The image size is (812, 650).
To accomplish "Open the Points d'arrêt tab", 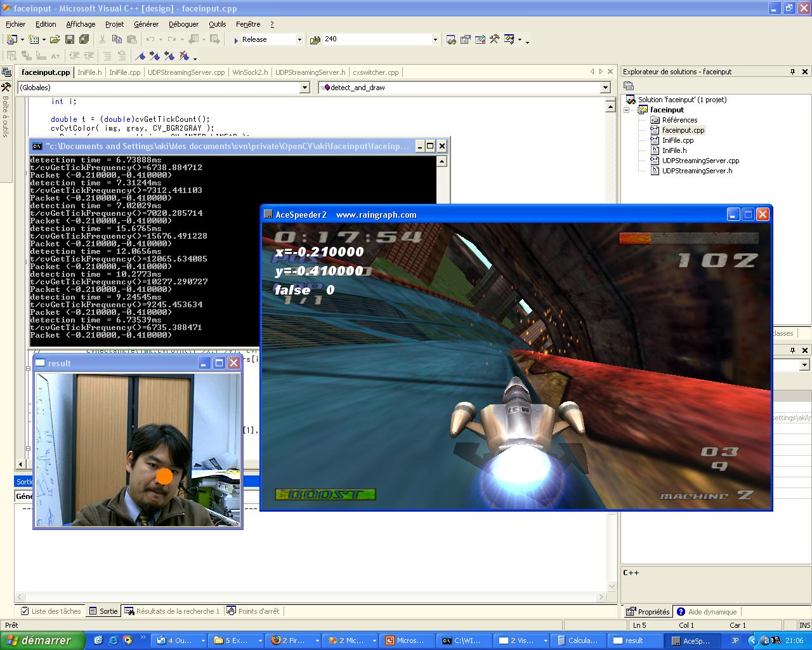I will point(253,611).
